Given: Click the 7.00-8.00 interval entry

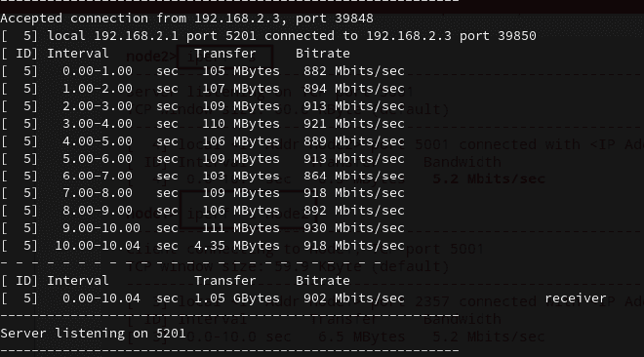Looking at the screenshot, I should pyautogui.click(x=98, y=193).
